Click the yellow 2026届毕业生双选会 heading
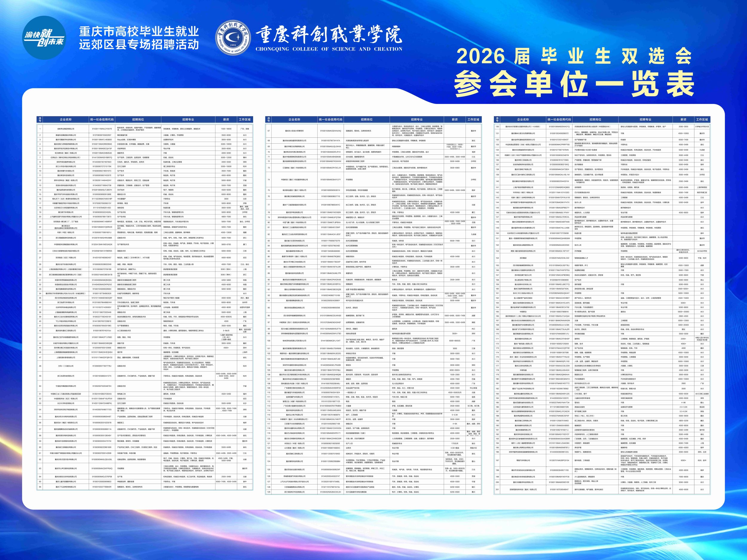747x560 pixels. [x=574, y=56]
